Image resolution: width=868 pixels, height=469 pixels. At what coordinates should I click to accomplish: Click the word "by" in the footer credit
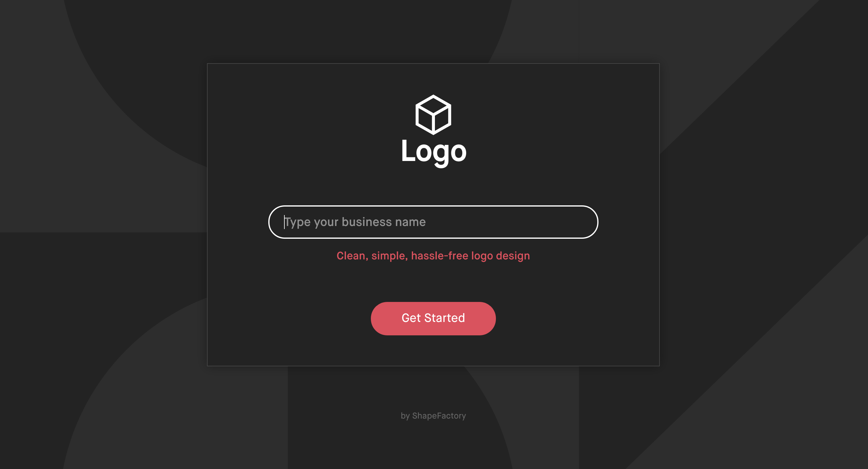tap(405, 416)
